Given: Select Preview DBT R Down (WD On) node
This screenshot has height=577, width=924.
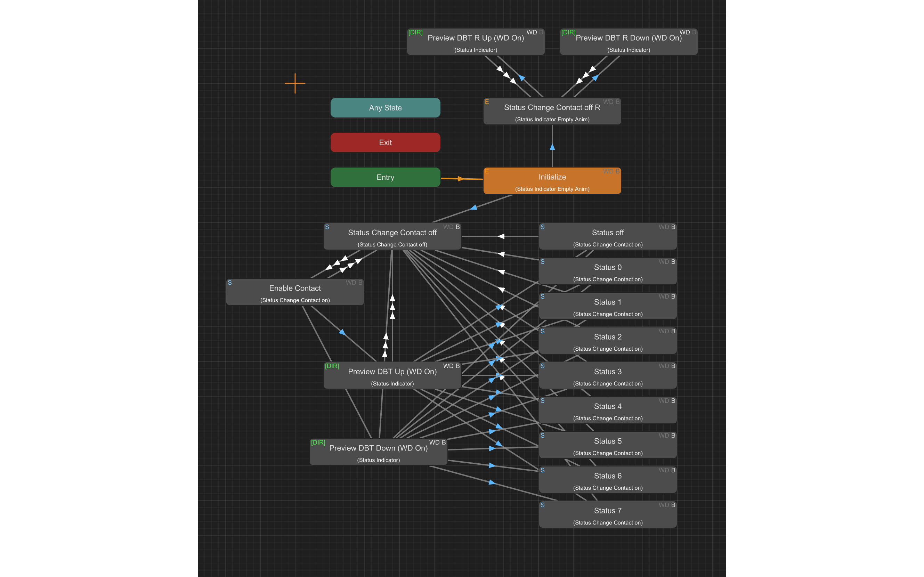Looking at the screenshot, I should pos(628,42).
